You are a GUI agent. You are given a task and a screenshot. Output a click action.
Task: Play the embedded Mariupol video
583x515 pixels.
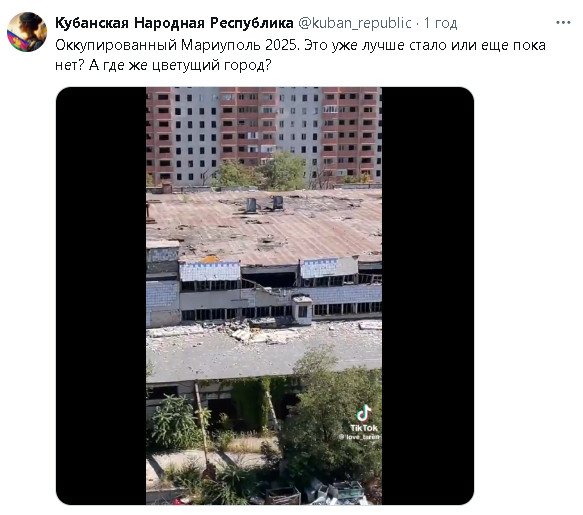[x=264, y=296]
